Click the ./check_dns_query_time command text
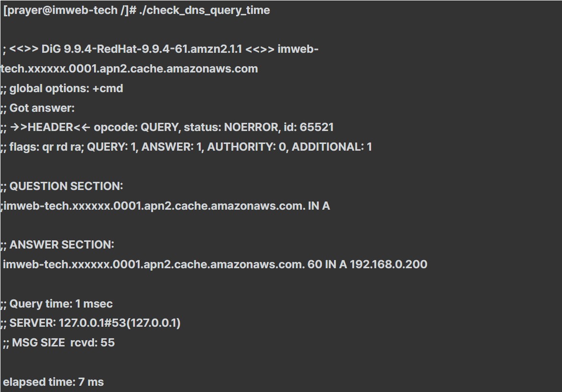Viewport: 562px width, 392px height. tap(204, 11)
